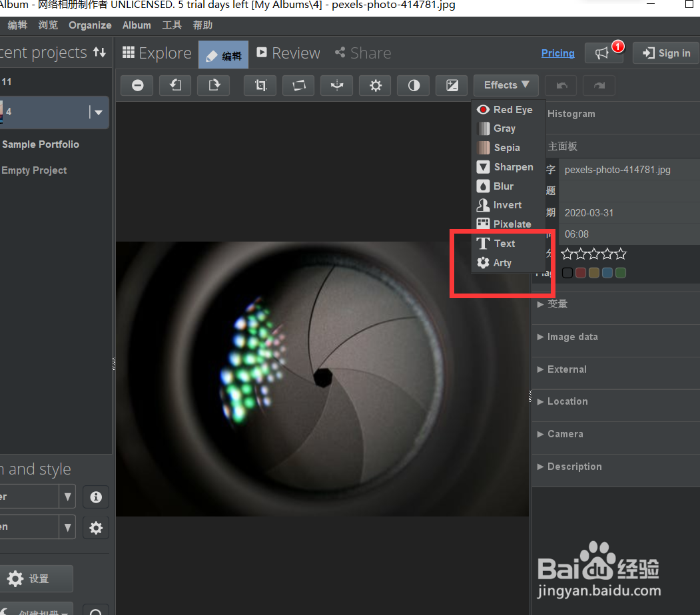Open the Organize menu
700x615 pixels.
[90, 25]
